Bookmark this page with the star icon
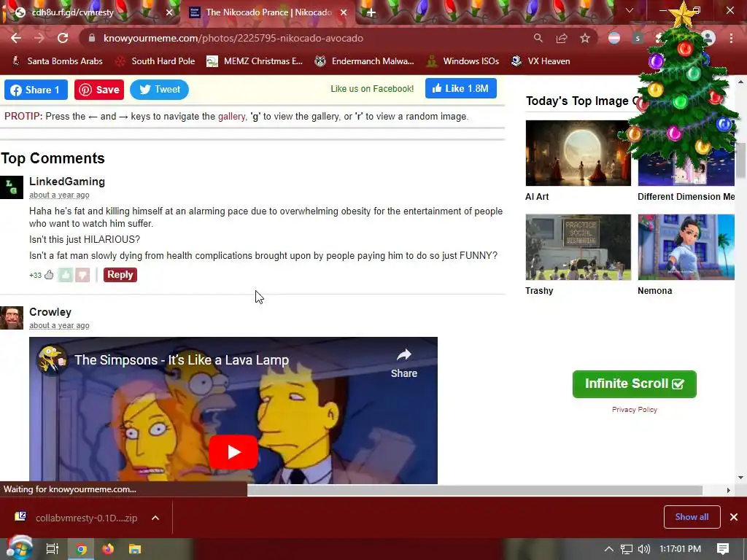The height and width of the screenshot is (560, 747). (585, 38)
